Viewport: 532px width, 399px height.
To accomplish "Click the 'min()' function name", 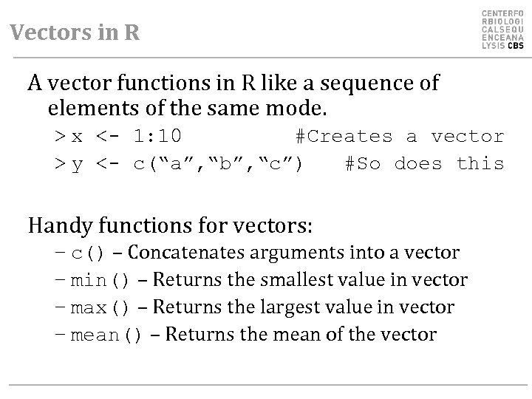I will pyautogui.click(x=101, y=281).
